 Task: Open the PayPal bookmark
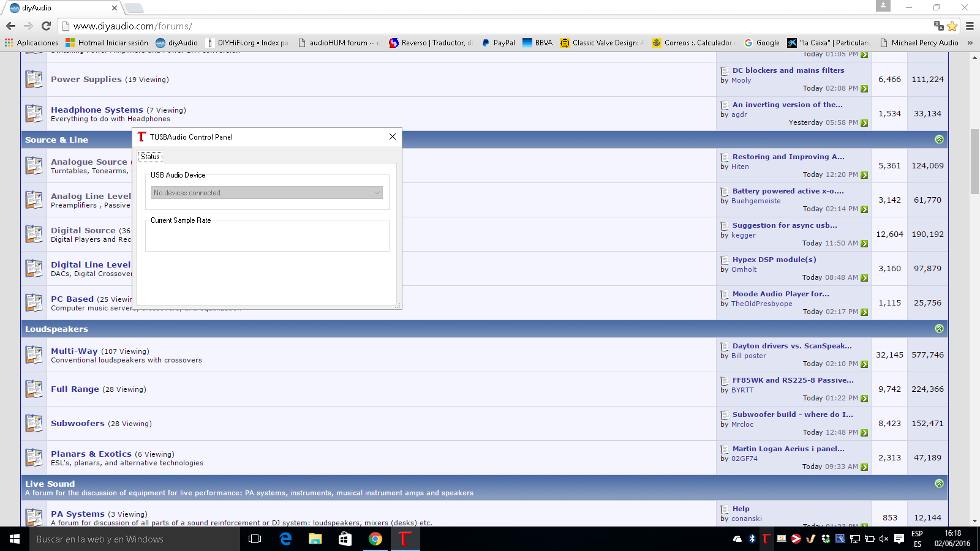[499, 43]
